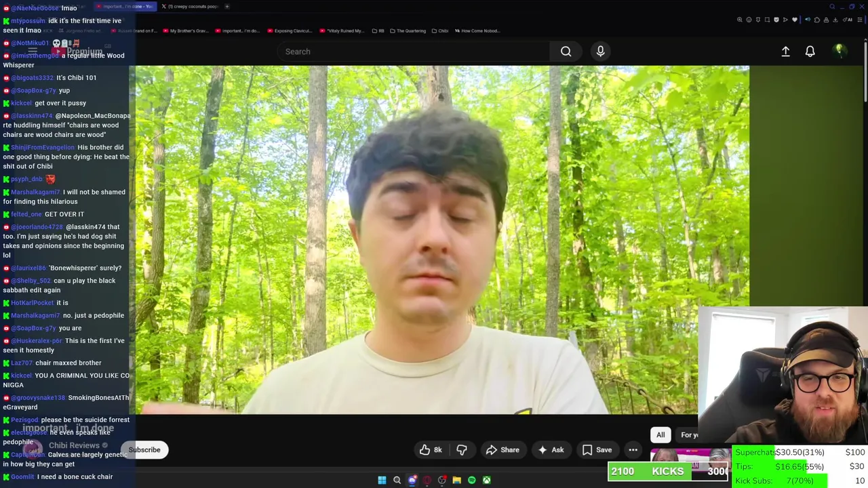Go to YouTube Premium home logo
868x488 pixels.
click(76, 52)
